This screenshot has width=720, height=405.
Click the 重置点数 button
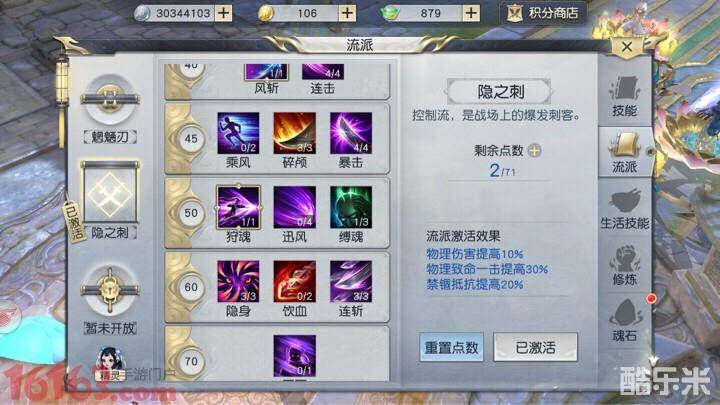451,347
